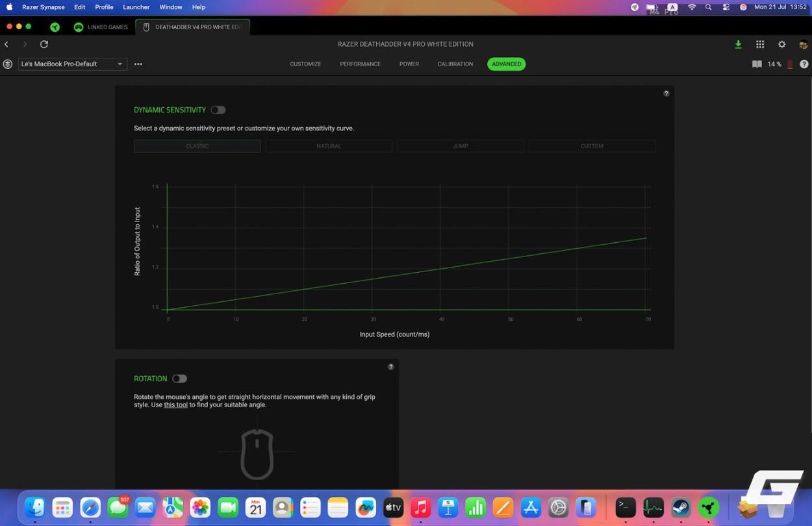Click the Input Speed (count/ms) axis label
This screenshot has height=526, width=812.
(x=394, y=334)
